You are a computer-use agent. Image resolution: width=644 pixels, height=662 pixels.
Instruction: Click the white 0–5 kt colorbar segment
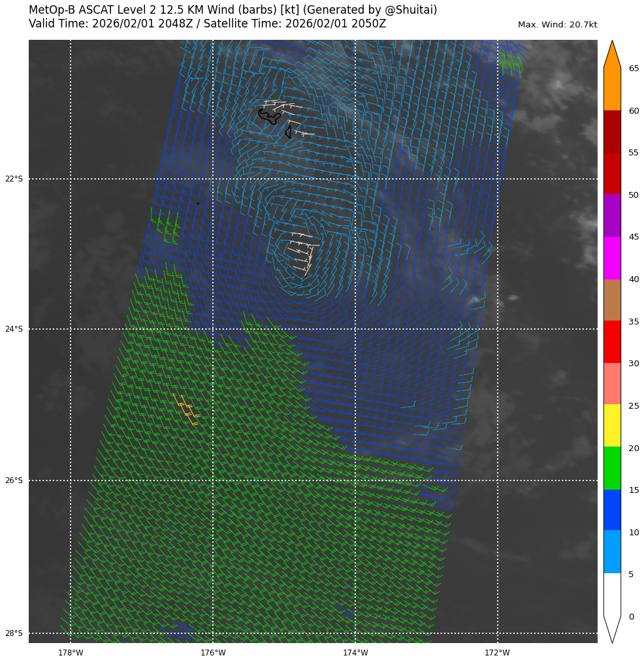[612, 594]
